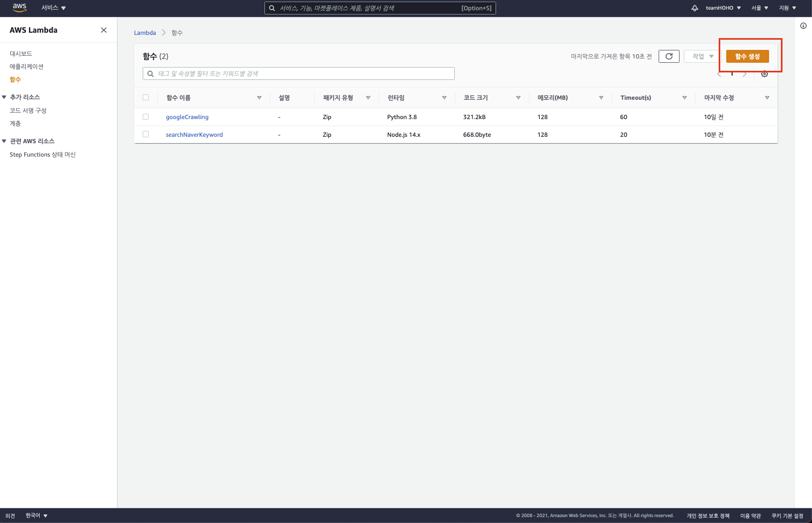Image resolution: width=812 pixels, height=523 pixels.
Task: Go to the next page arrow
Action: [744, 74]
